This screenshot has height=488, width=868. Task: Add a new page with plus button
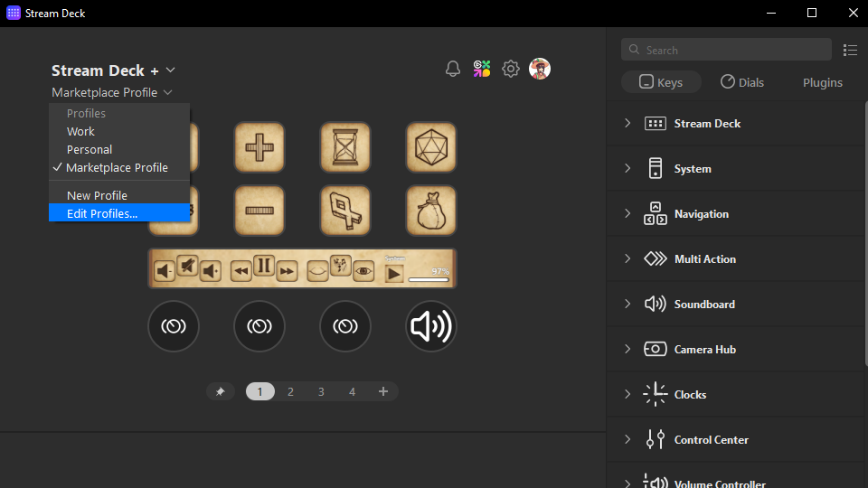(x=383, y=392)
